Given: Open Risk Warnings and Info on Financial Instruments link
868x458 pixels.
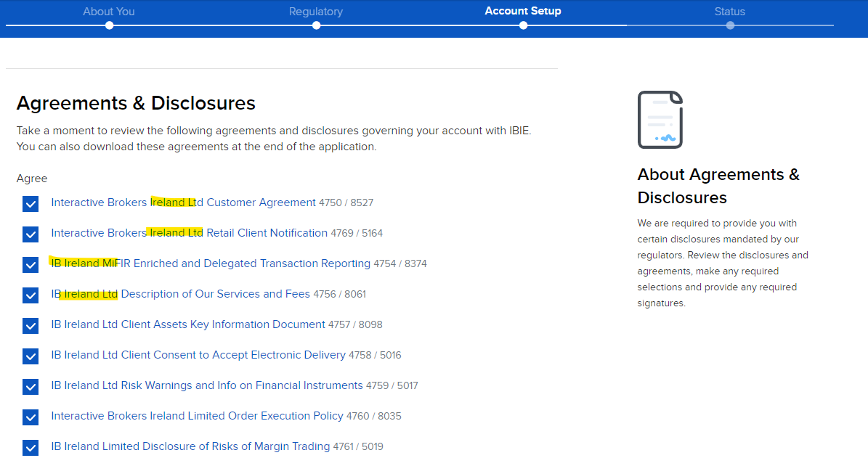Looking at the screenshot, I should tap(207, 385).
